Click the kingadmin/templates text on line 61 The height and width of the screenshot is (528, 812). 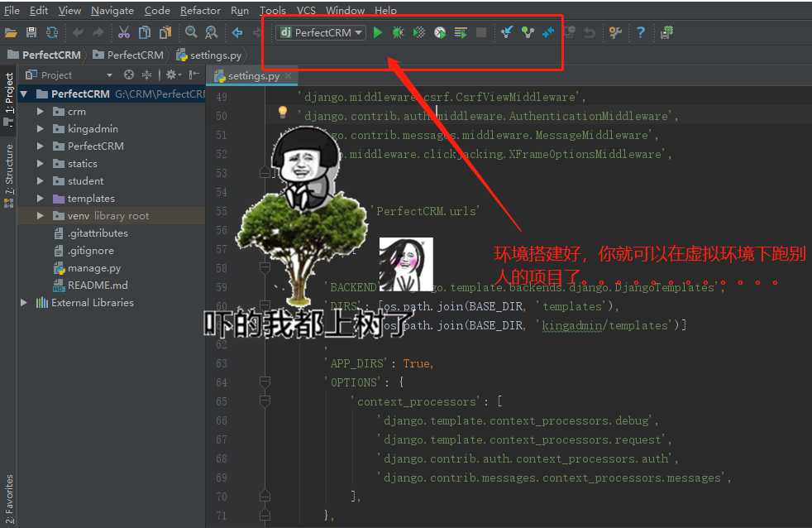point(604,325)
